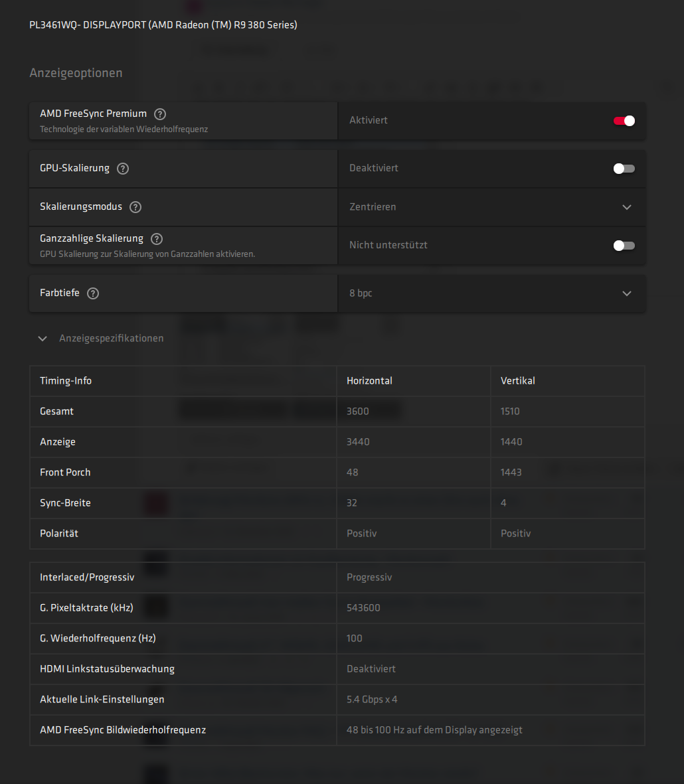This screenshot has height=784, width=684.
Task: Click the Ganzzahlige Skalierung label
Action: click(x=92, y=238)
